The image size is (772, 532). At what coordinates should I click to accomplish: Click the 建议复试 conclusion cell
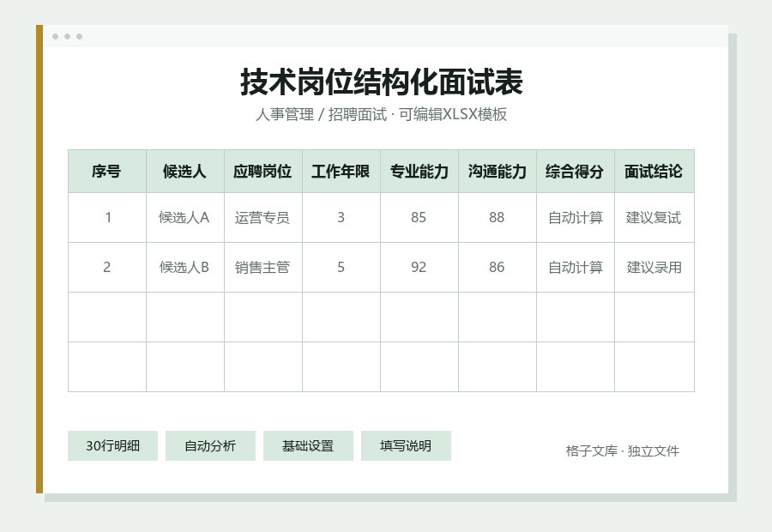(x=654, y=217)
